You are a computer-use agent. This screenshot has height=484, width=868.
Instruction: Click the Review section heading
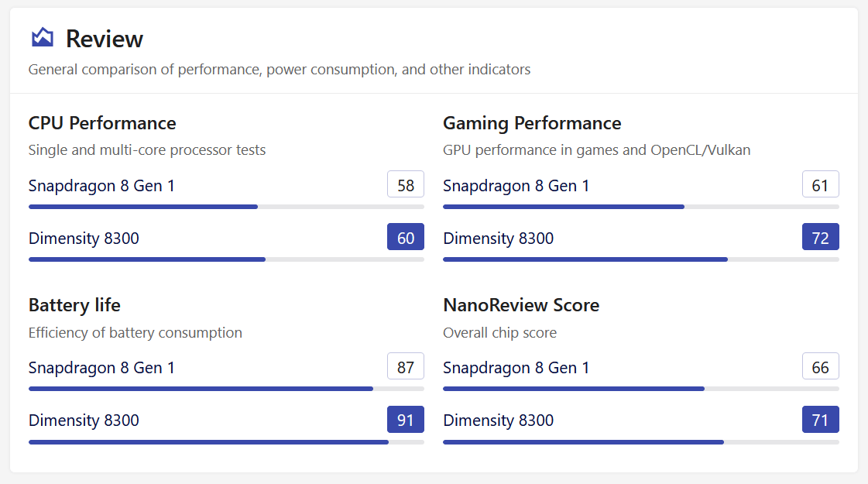pos(104,39)
